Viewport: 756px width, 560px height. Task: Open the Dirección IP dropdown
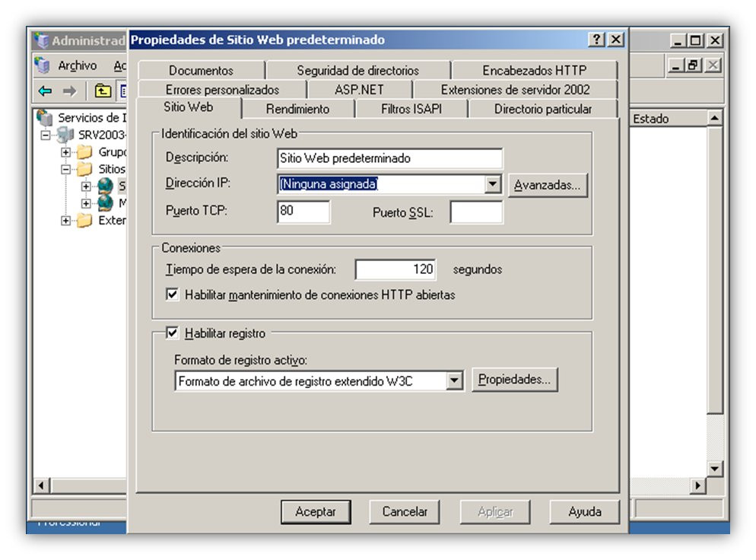[492, 184]
